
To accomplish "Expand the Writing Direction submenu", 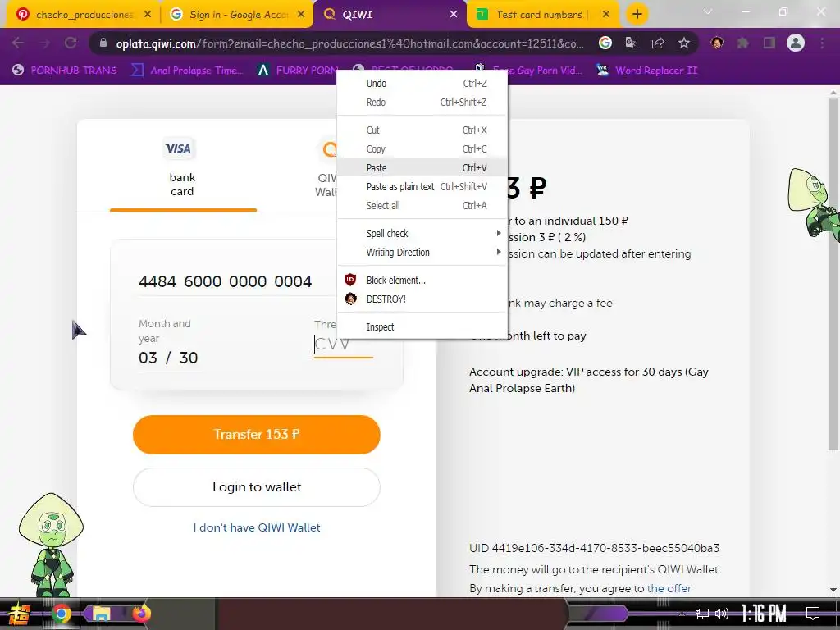I will pyautogui.click(x=422, y=253).
